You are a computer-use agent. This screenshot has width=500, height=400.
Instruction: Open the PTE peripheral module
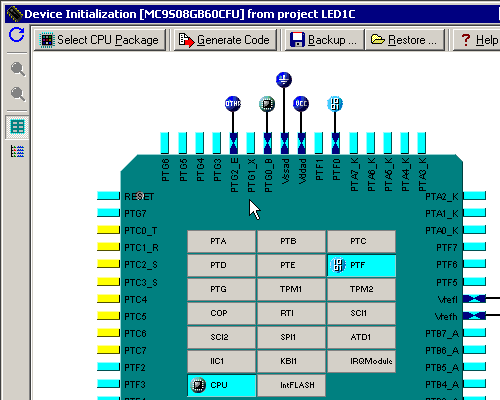click(291, 265)
